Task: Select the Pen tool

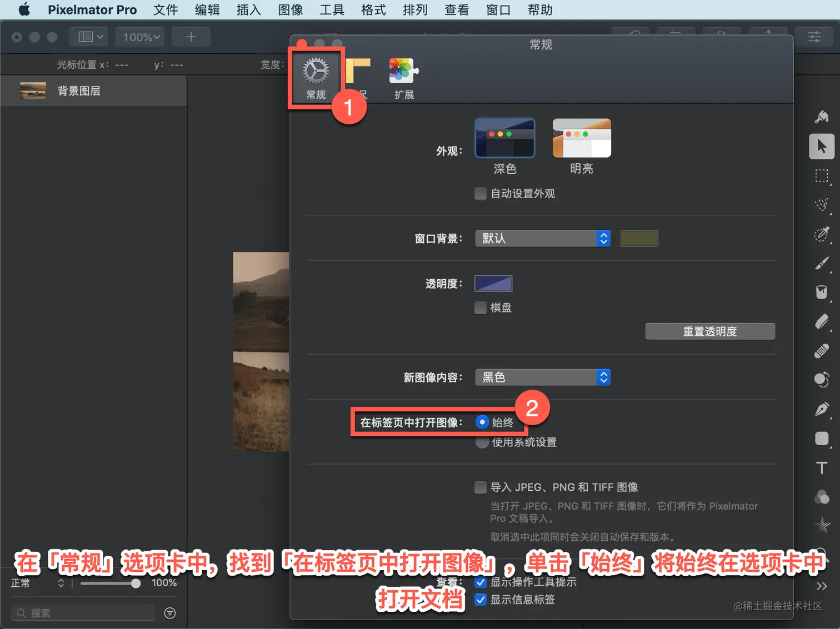Action: [822, 409]
